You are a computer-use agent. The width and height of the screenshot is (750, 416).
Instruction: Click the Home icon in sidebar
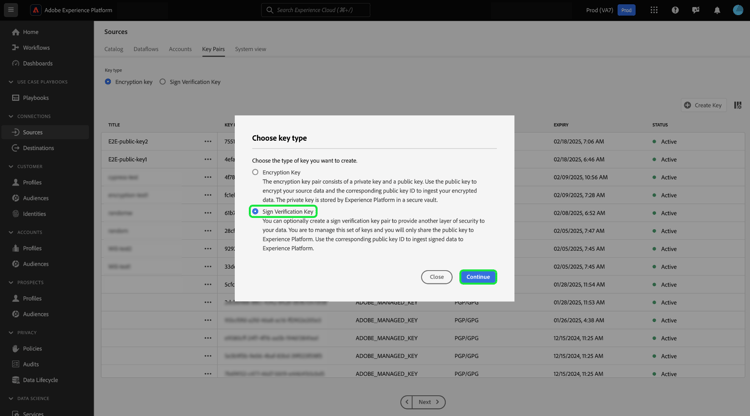tap(16, 32)
